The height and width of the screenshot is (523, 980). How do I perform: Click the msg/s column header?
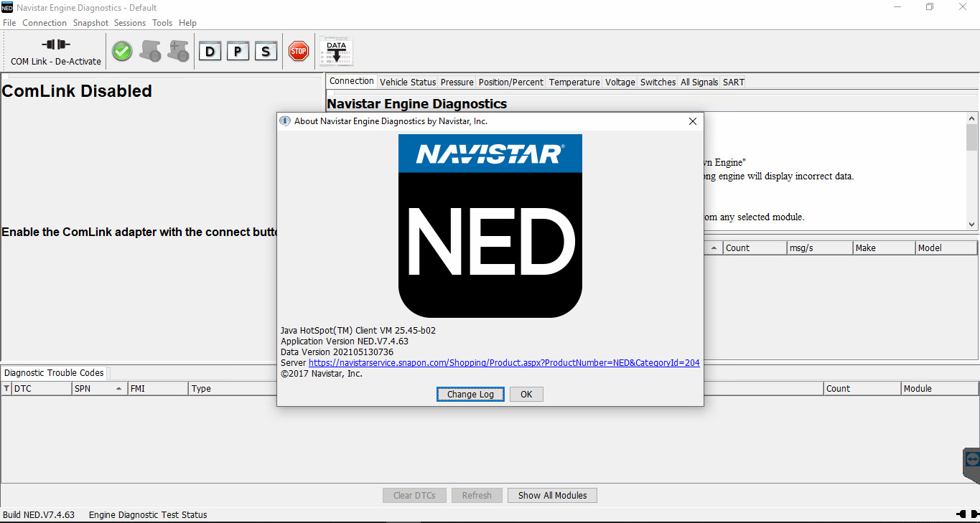click(819, 248)
